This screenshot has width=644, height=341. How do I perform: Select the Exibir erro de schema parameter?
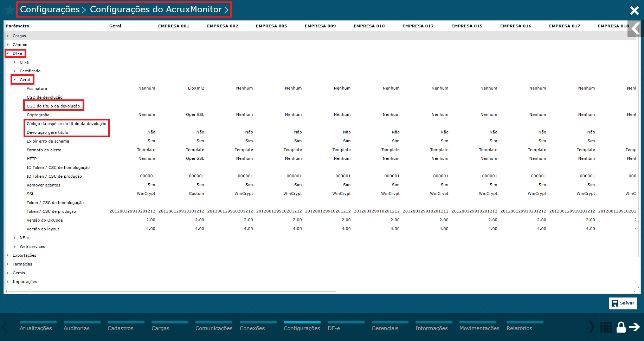coord(48,141)
